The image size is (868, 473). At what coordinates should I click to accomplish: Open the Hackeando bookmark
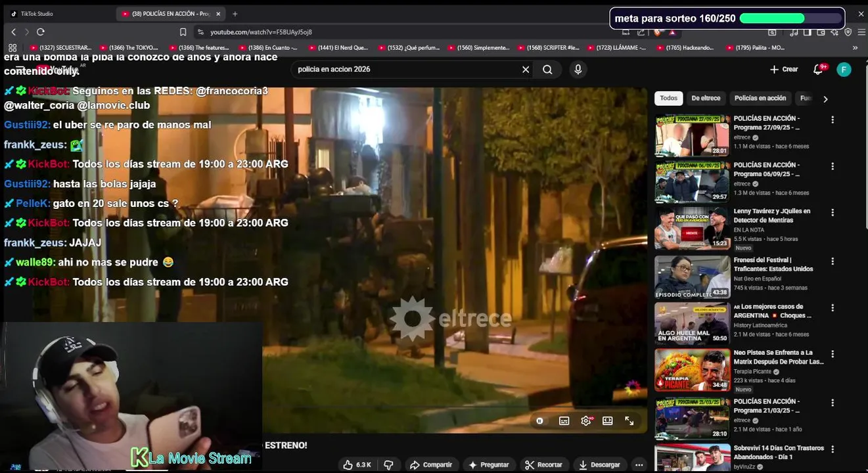pos(685,48)
